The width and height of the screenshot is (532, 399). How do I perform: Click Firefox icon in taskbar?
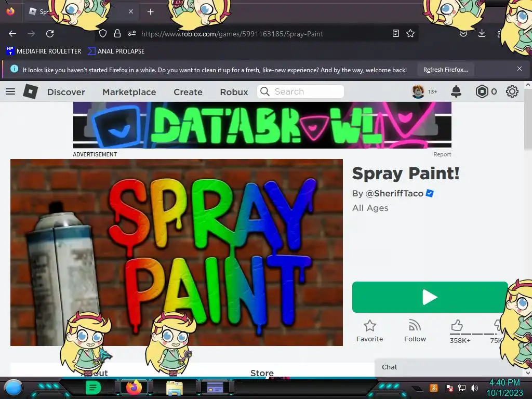coord(134,388)
